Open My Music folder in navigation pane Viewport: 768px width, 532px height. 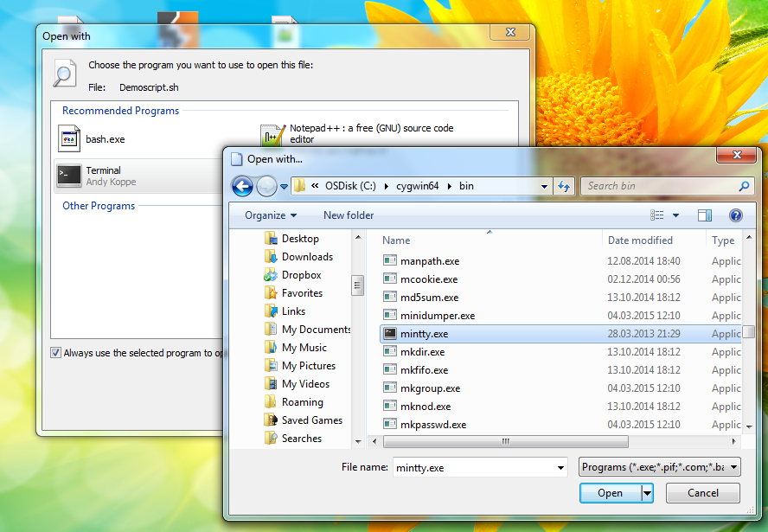click(x=295, y=348)
